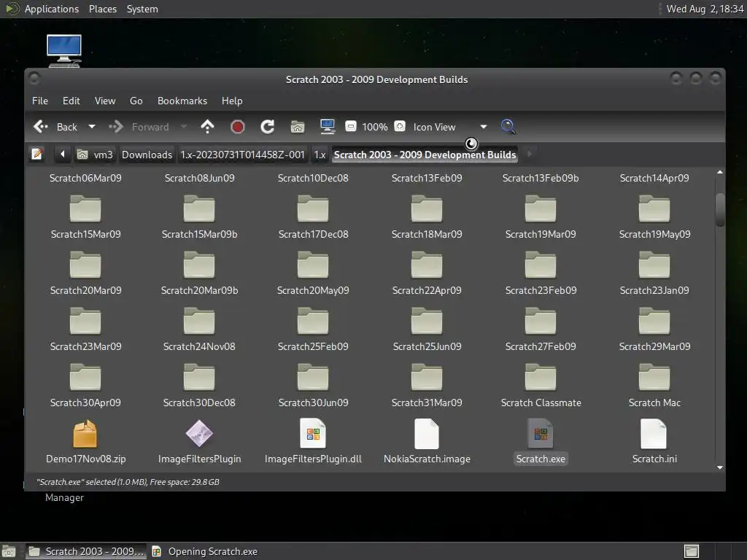Zoom in with the plus icon

(400, 127)
